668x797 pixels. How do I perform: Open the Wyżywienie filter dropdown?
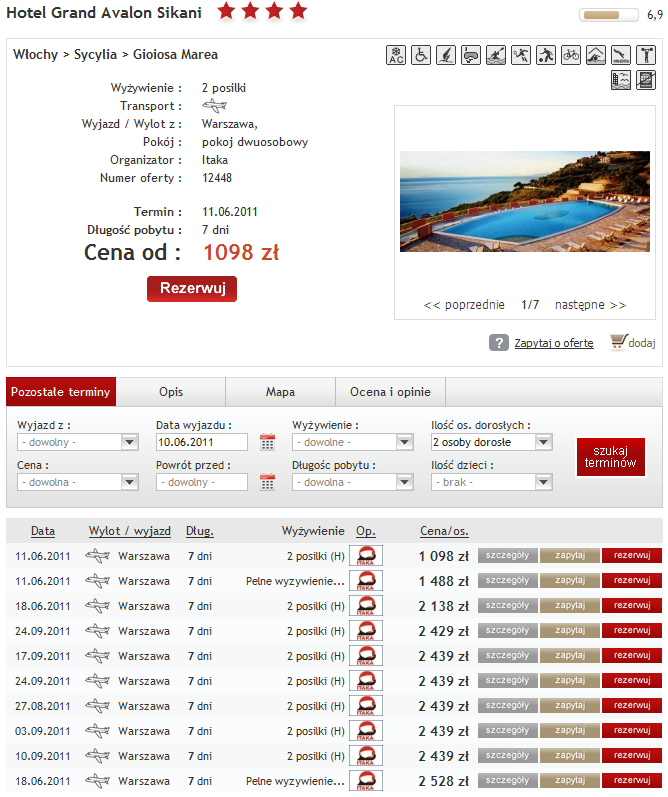[x=353, y=442]
